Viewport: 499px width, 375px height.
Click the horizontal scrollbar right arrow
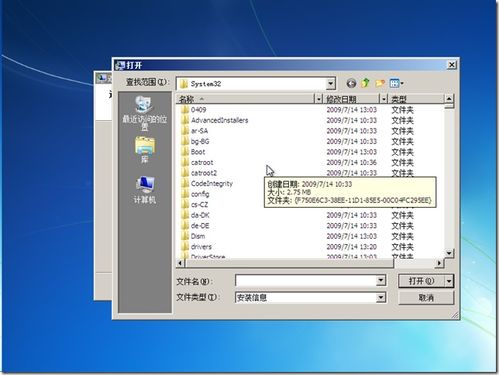[x=439, y=263]
